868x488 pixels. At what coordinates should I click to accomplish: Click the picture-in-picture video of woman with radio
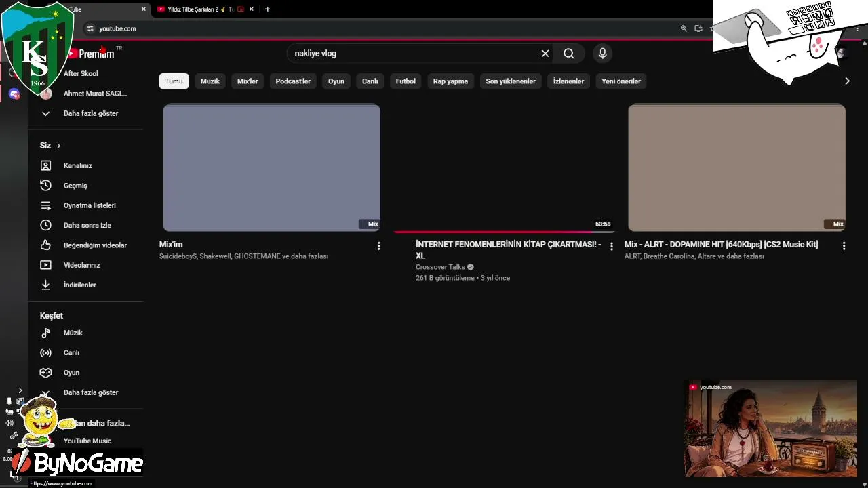(771, 428)
